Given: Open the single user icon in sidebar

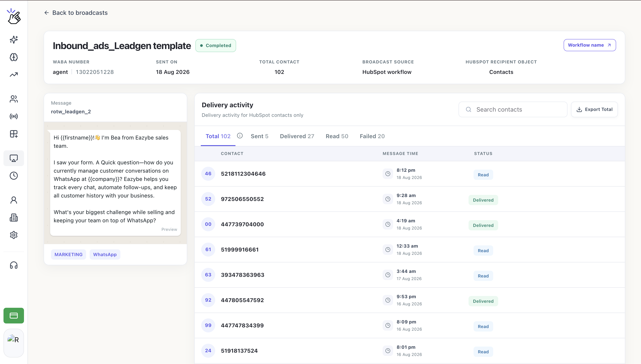Looking at the screenshot, I should (x=14, y=200).
